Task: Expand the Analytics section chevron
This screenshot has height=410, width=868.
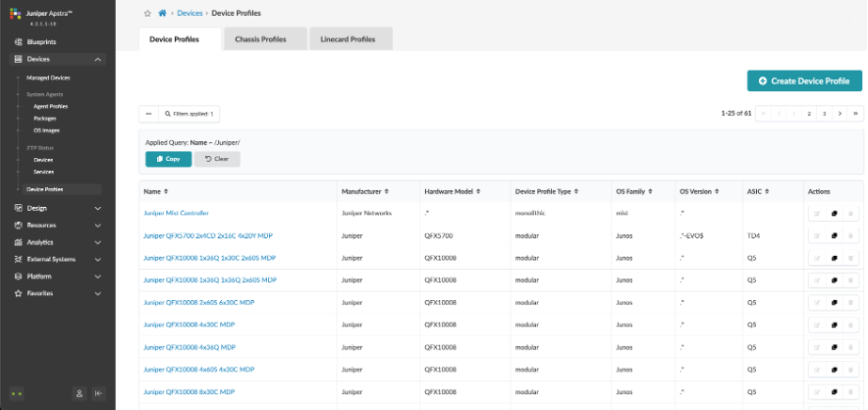Action: (x=97, y=242)
